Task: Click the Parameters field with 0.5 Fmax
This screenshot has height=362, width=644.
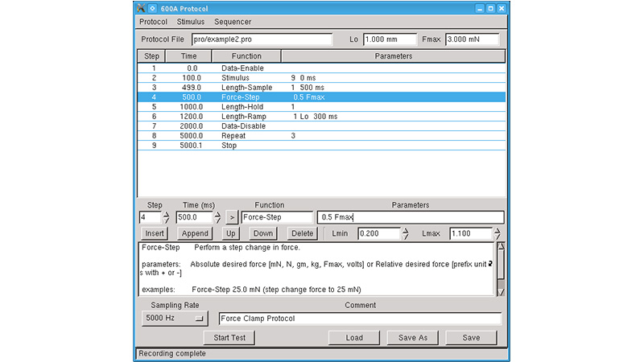Action: (411, 217)
